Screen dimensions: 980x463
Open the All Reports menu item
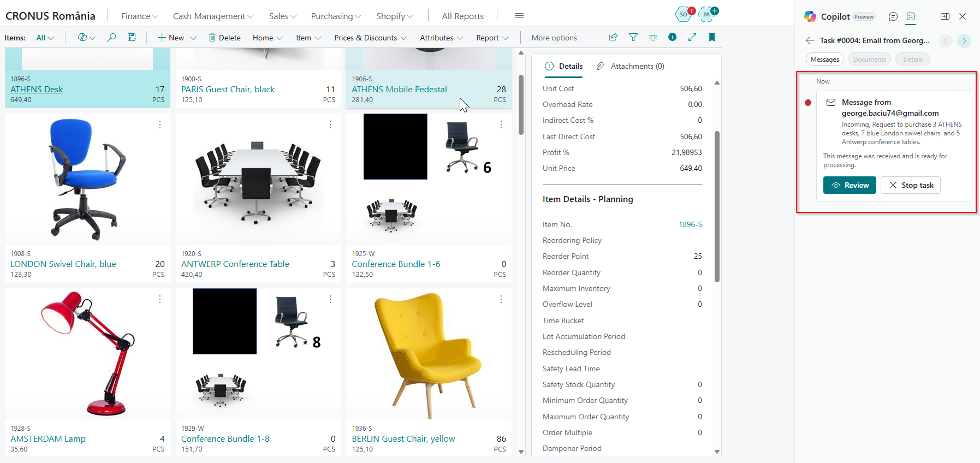[x=462, y=16]
